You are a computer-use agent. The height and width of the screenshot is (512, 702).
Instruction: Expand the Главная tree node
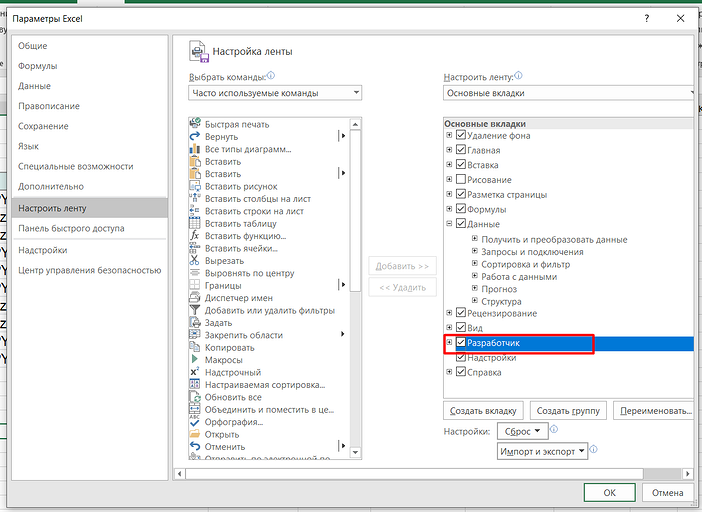coord(449,150)
